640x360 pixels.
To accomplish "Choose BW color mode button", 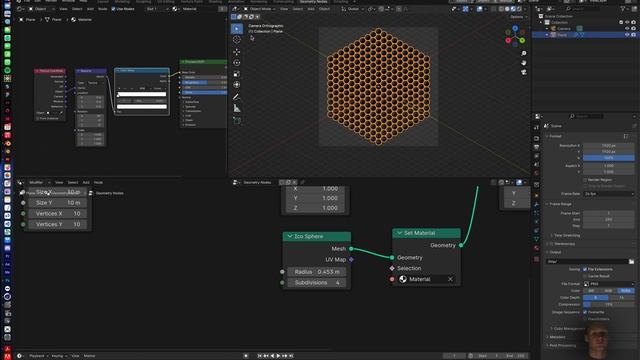I will tap(591, 291).
